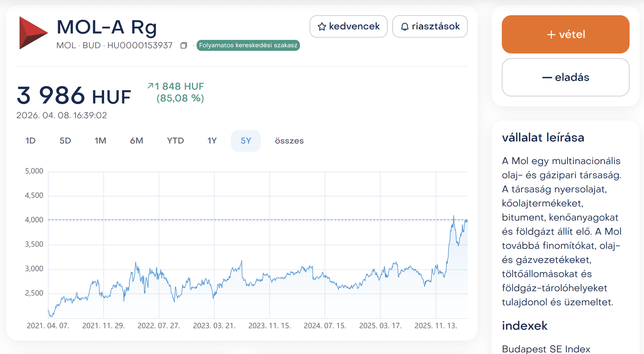Select the active 5Y chart period

coord(246,141)
